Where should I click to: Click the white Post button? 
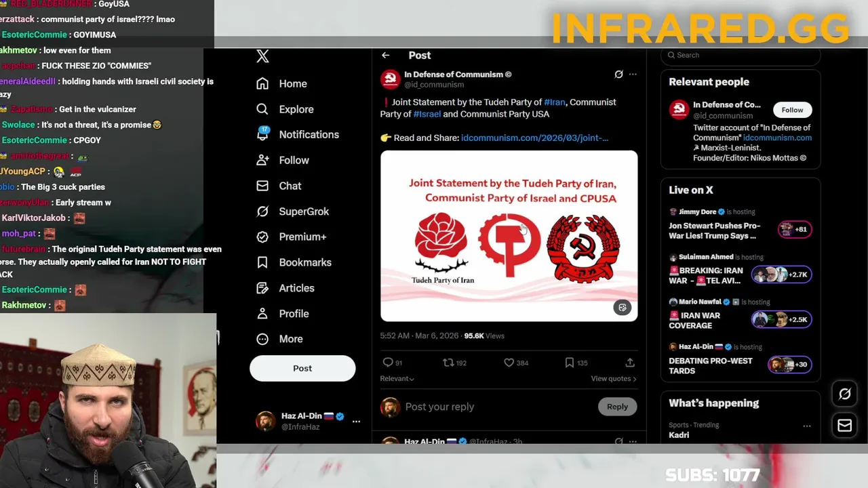tap(302, 368)
